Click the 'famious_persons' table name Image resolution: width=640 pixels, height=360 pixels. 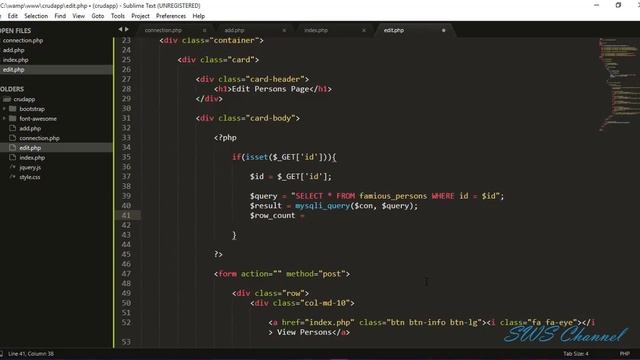pyautogui.click(x=393, y=196)
